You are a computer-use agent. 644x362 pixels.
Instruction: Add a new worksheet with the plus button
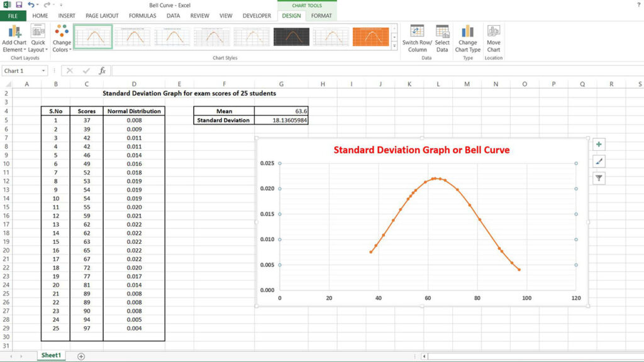tap(80, 356)
